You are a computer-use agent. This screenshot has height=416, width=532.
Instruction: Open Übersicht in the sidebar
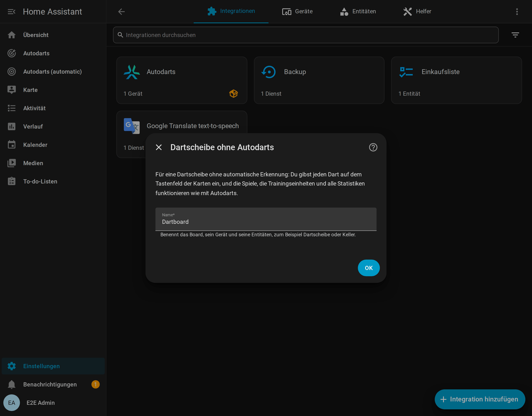click(53, 35)
